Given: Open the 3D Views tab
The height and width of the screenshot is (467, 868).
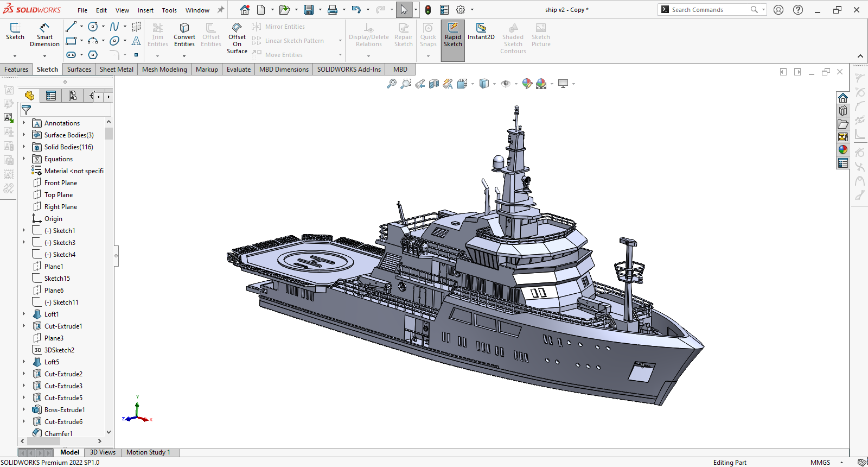Looking at the screenshot, I should [103, 452].
